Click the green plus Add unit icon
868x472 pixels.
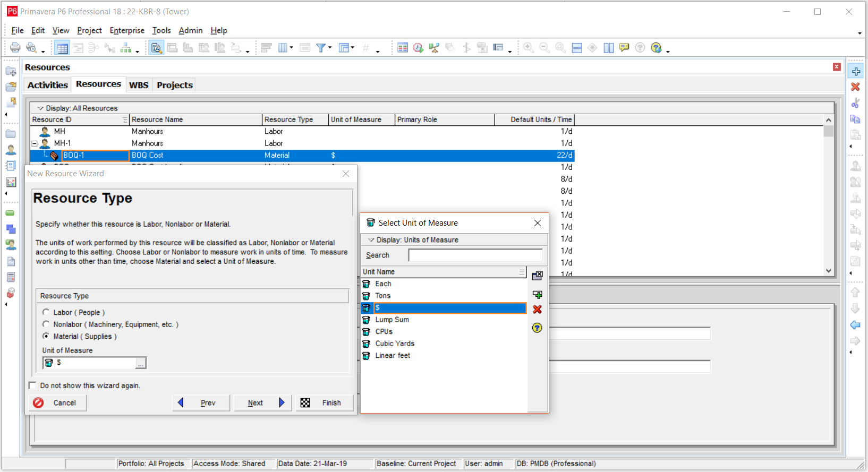(x=537, y=295)
